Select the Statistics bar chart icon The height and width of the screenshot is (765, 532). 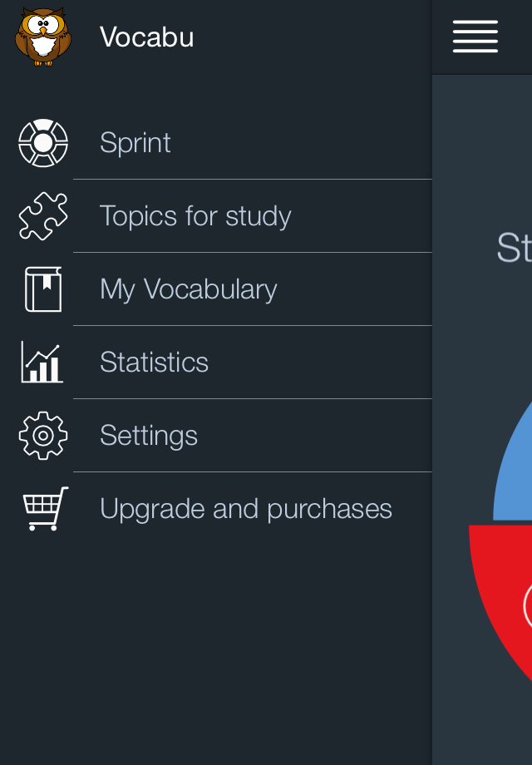(x=42, y=362)
